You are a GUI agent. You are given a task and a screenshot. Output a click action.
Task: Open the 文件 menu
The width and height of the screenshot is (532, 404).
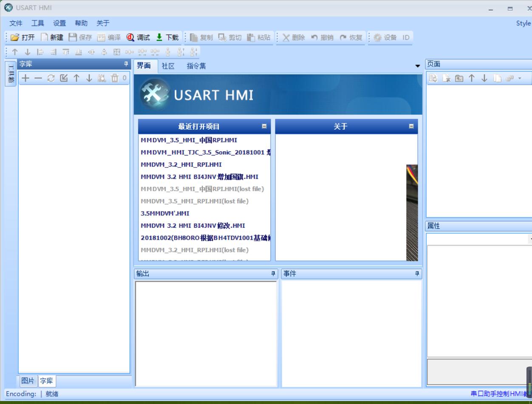[x=16, y=23]
